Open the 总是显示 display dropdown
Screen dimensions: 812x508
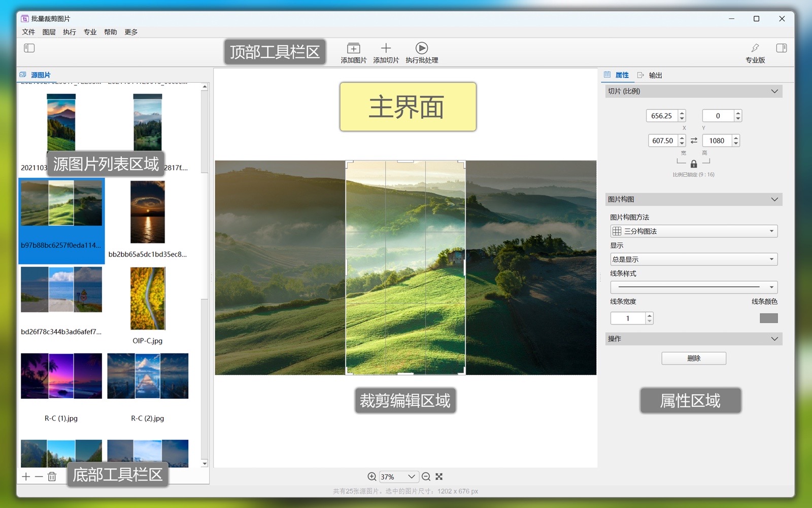(693, 259)
